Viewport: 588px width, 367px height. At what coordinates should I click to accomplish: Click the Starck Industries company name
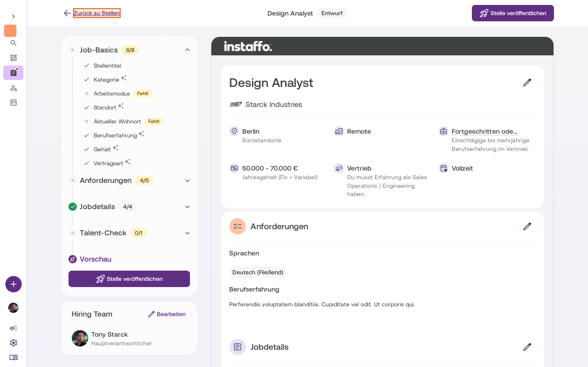pos(274,105)
